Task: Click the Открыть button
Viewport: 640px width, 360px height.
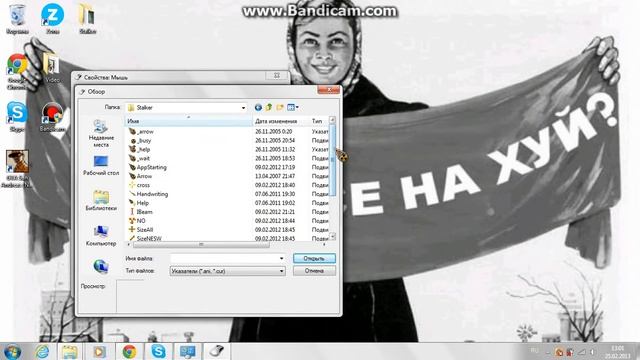Action: [314, 258]
